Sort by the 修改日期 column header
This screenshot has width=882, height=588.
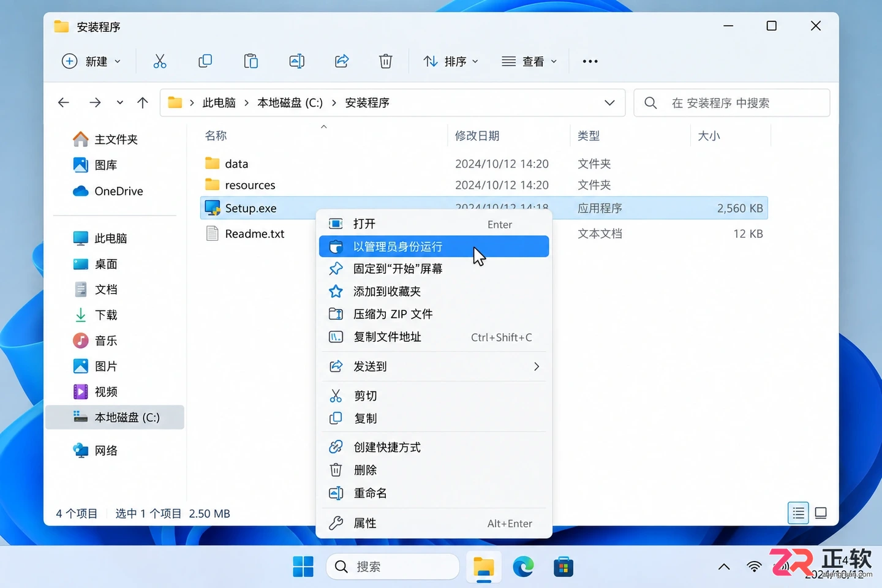click(477, 135)
